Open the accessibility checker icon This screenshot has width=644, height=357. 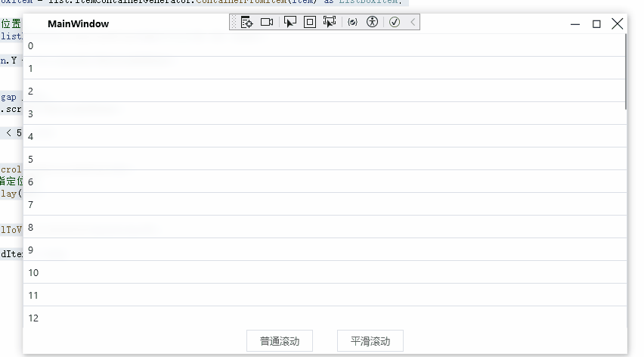point(372,22)
